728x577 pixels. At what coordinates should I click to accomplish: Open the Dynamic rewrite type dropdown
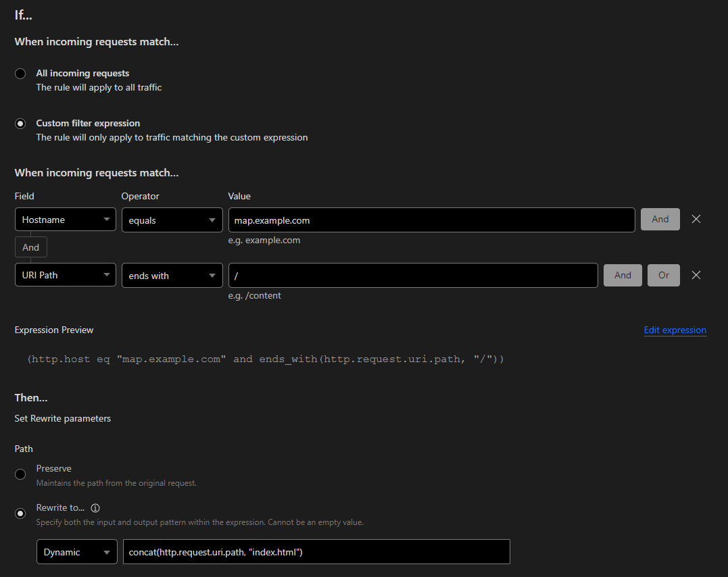click(76, 552)
